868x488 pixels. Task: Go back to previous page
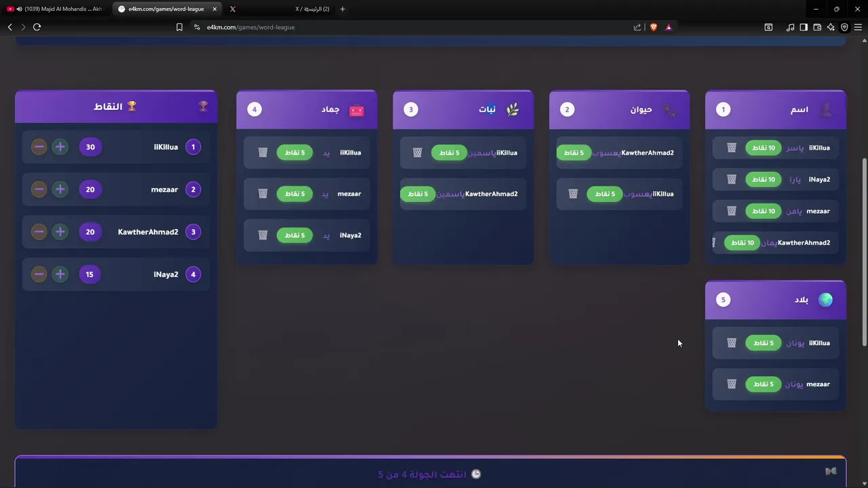click(x=10, y=27)
